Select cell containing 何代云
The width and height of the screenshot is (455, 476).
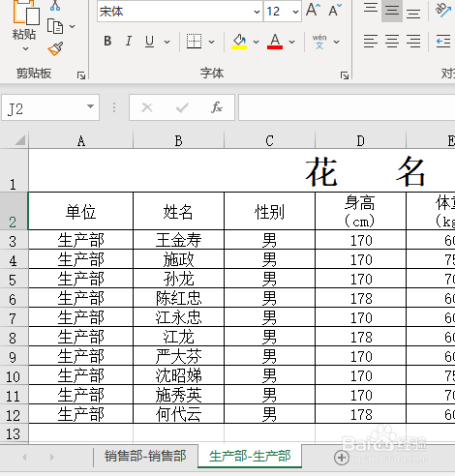click(178, 414)
